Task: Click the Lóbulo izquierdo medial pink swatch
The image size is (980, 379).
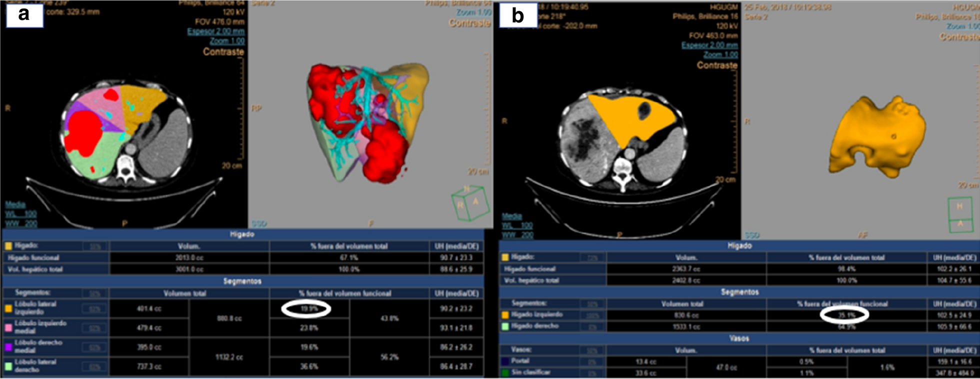Action: click(x=8, y=327)
